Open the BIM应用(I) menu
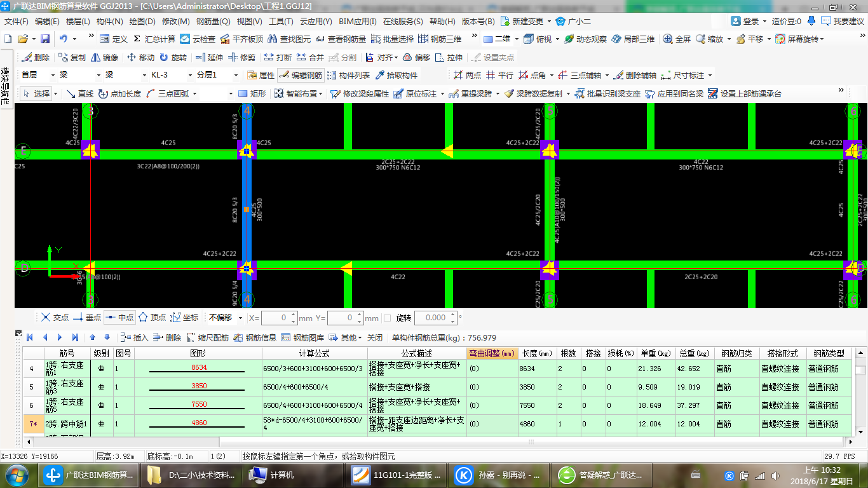Image resolution: width=868 pixels, height=488 pixels. pyautogui.click(x=358, y=21)
